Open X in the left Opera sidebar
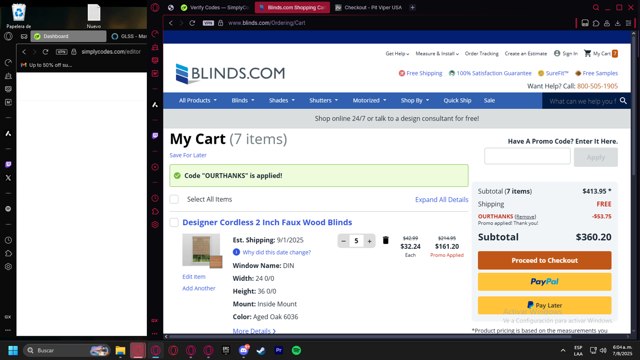 8,178
